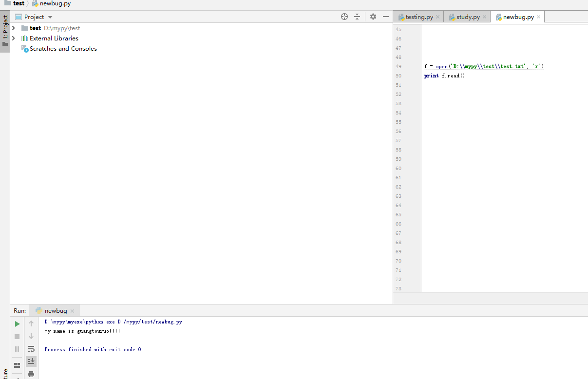Select External Libraries in the tree
The image size is (588, 379).
[54, 38]
